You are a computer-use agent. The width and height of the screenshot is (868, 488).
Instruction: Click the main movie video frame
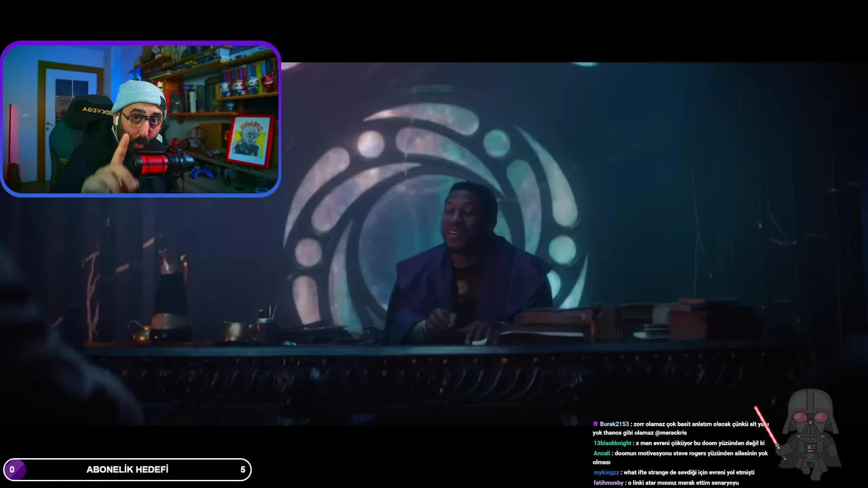[434, 244]
